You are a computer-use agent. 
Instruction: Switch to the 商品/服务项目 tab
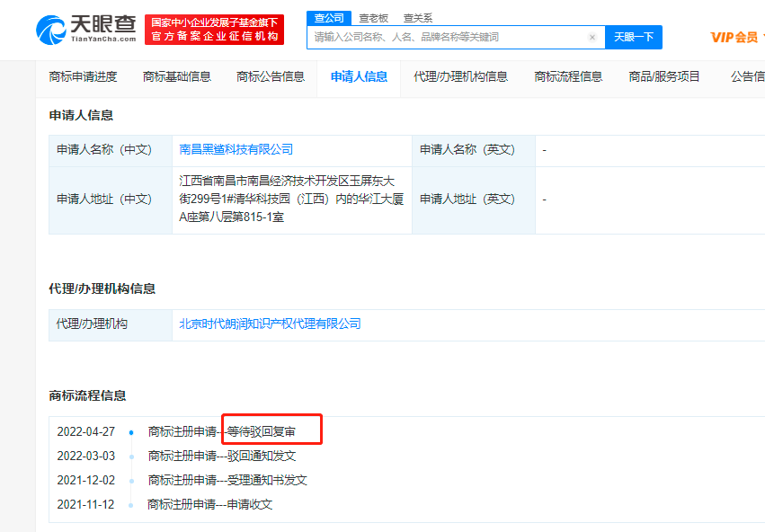pos(664,76)
